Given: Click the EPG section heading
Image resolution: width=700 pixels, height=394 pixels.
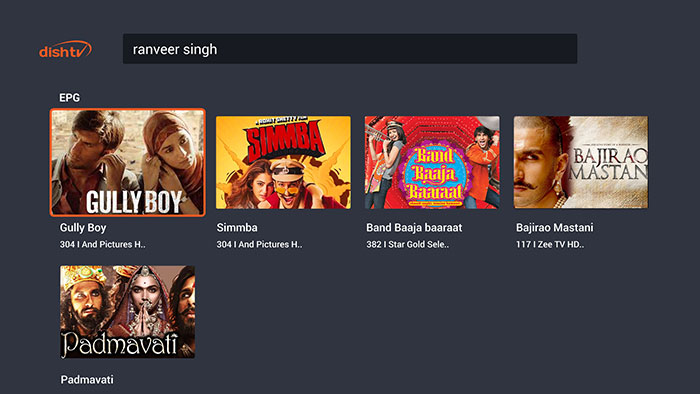Looking at the screenshot, I should click(69, 98).
